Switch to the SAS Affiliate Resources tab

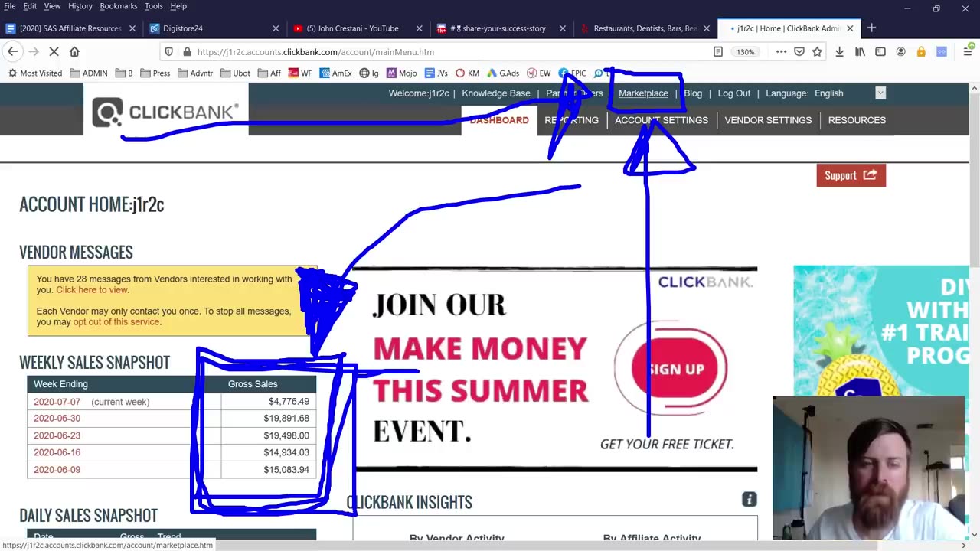[x=70, y=28]
